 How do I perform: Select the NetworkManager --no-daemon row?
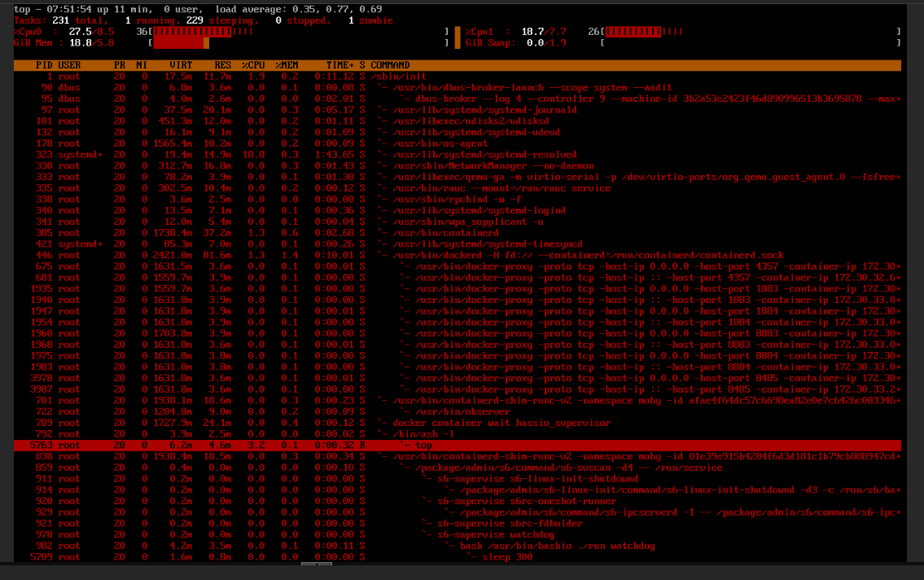point(458,166)
